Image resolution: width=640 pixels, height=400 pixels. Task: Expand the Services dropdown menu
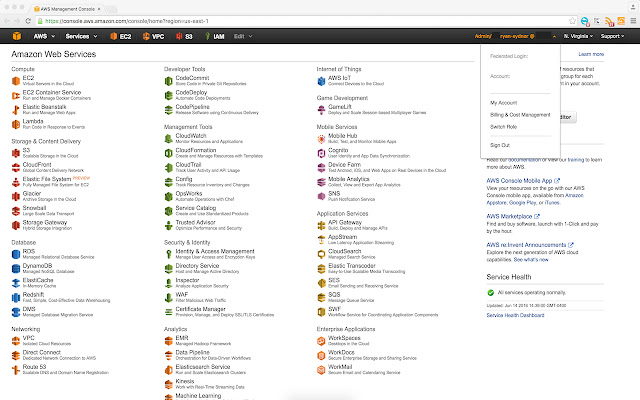click(x=82, y=36)
